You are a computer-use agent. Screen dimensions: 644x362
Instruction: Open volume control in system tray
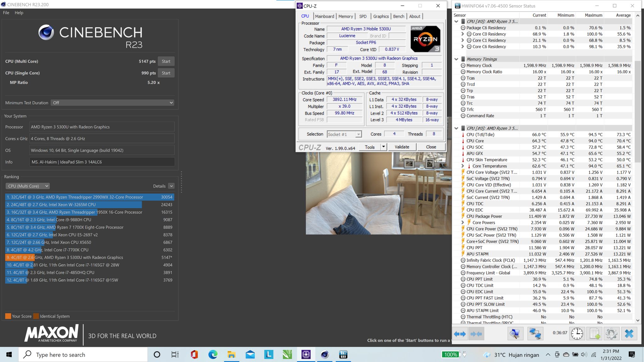pyautogui.click(x=584, y=354)
